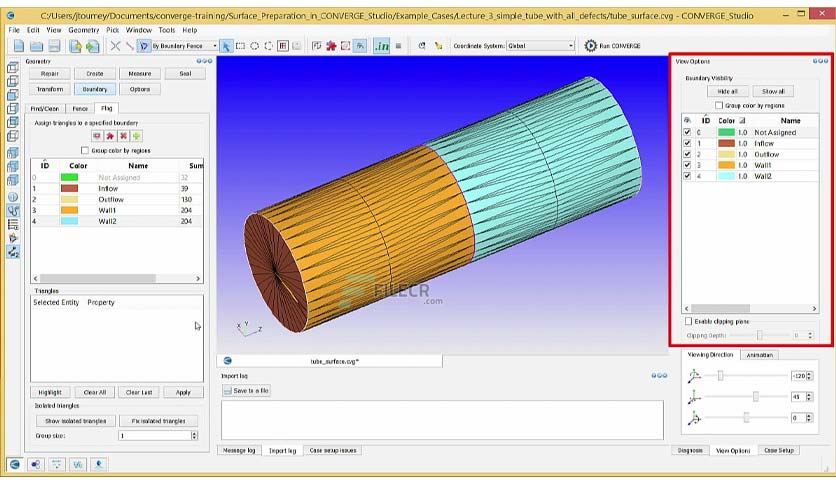Click the first icon under Assign triangles
This screenshot has width=836, height=484.
pos(97,136)
